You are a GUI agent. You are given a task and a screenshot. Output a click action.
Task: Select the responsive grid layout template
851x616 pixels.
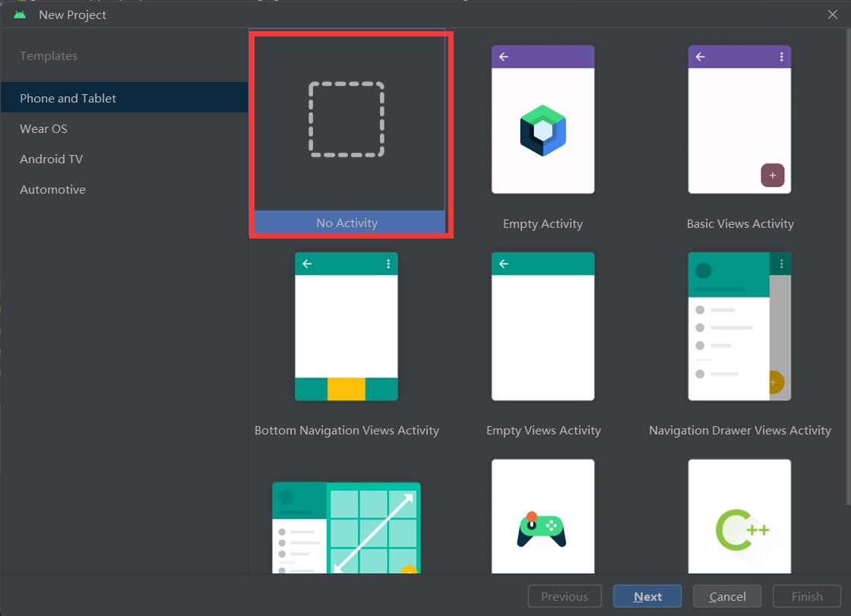pos(346,528)
